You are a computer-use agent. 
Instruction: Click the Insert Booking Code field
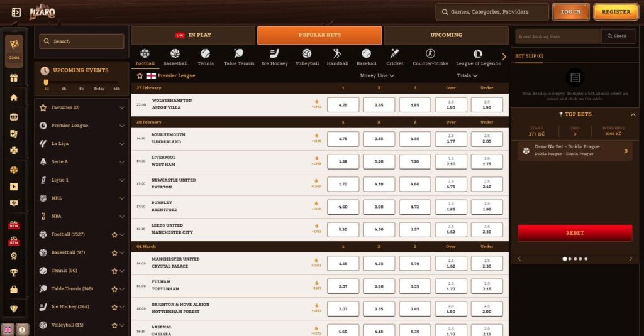pyautogui.click(x=558, y=36)
